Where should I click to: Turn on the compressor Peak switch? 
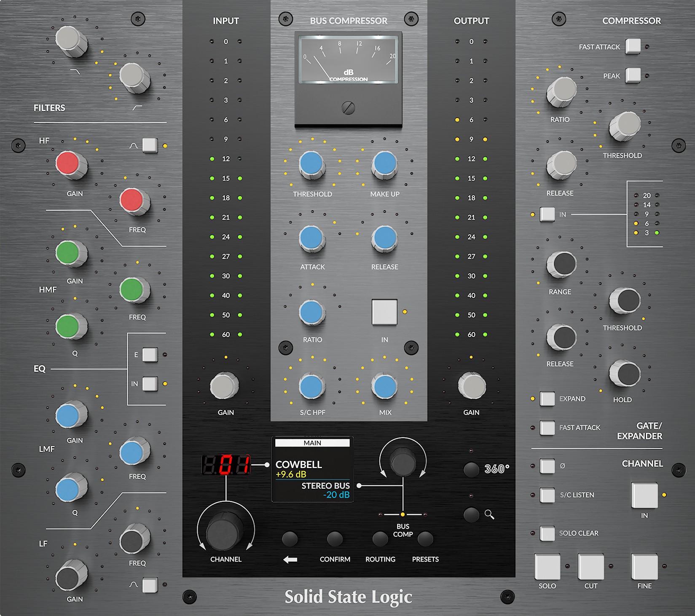pyautogui.click(x=633, y=76)
